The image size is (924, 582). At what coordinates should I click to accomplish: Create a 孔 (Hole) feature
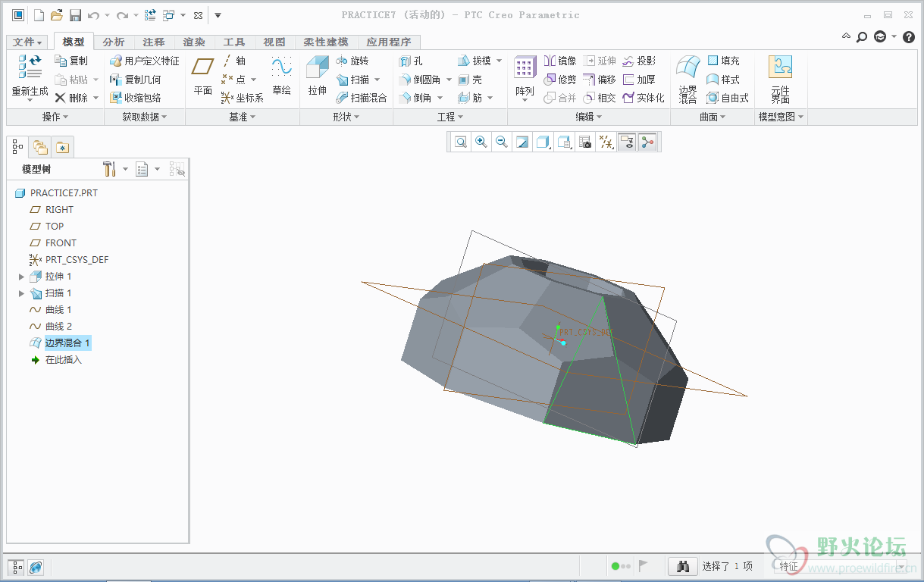pos(410,61)
